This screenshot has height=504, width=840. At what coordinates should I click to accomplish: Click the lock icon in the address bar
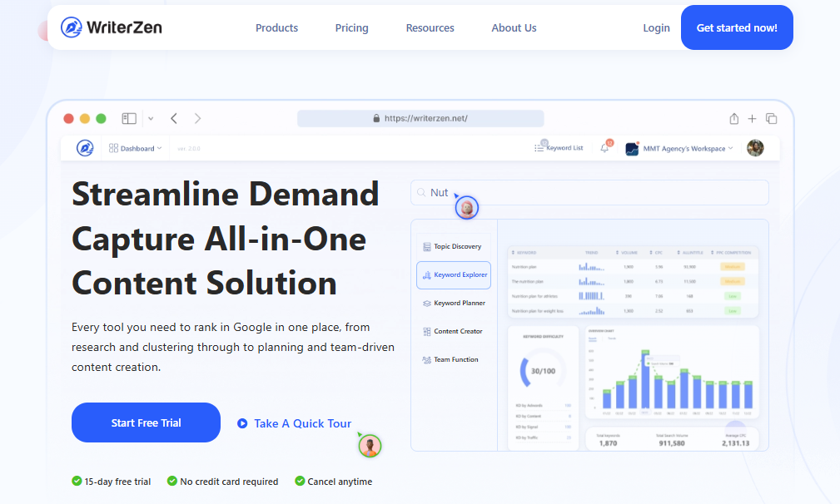376,118
